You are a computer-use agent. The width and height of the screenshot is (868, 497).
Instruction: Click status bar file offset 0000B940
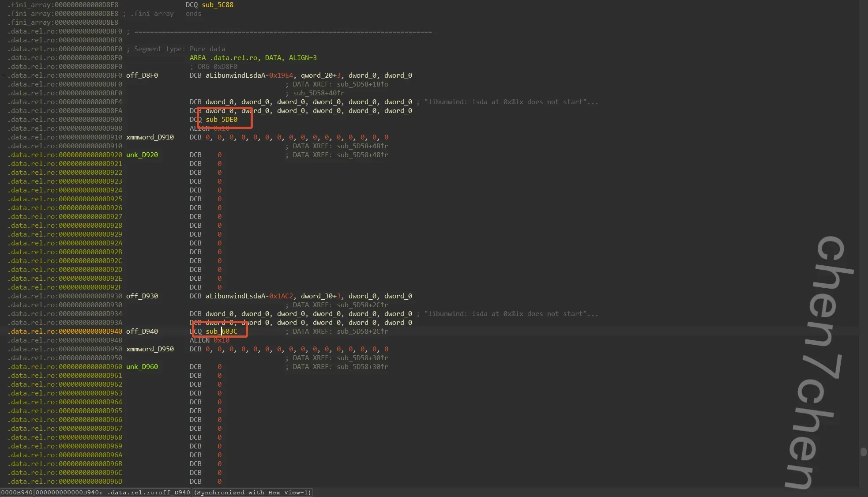[x=17, y=493]
